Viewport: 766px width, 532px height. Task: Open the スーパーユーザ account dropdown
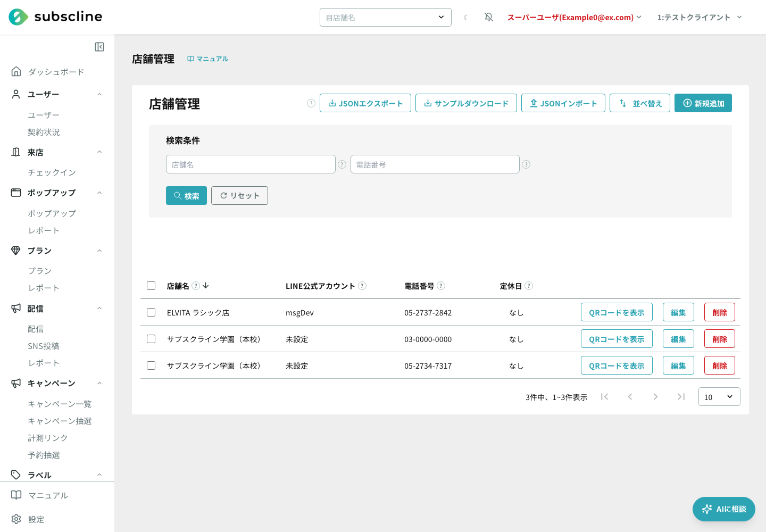(574, 17)
